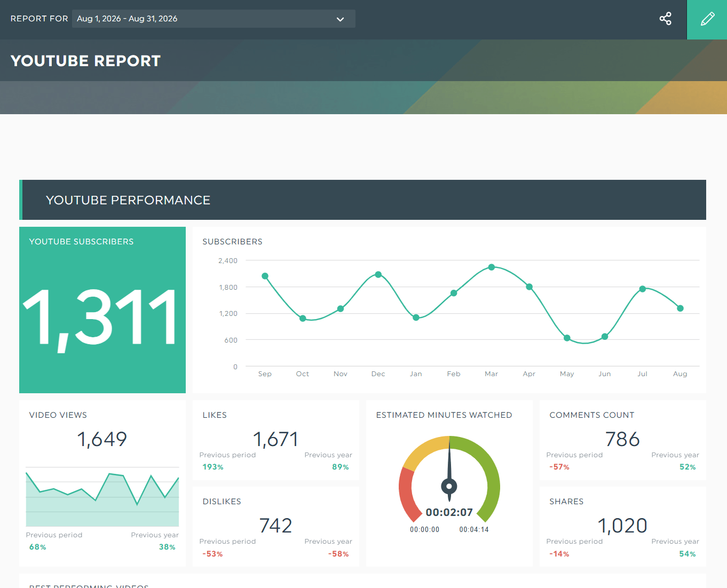The image size is (727, 588).
Task: Click the 38% previous year in Video Views
Action: pyautogui.click(x=167, y=547)
